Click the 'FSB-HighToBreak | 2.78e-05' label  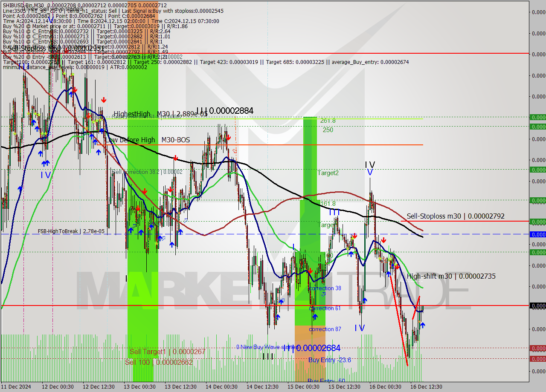71,231
